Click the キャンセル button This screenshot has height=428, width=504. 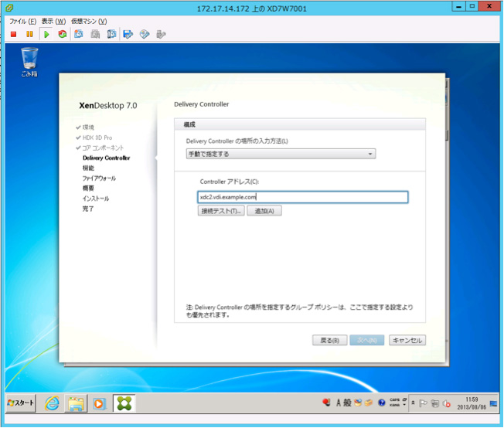407,340
